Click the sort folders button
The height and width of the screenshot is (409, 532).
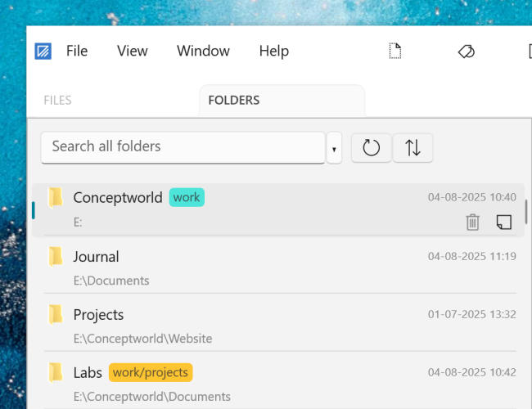tap(413, 148)
